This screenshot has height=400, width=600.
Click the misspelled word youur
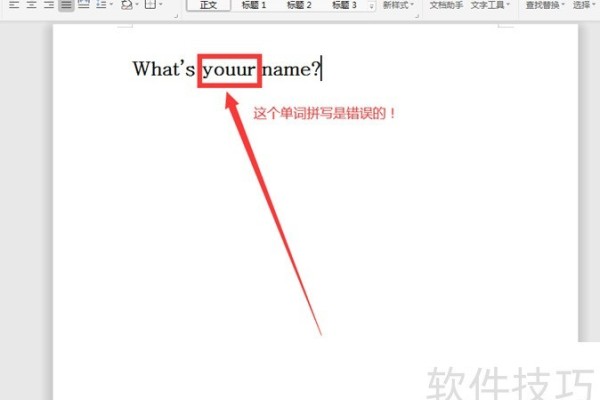point(229,70)
